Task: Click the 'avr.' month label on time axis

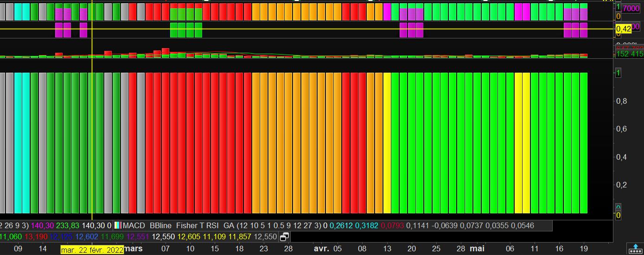Action: (x=321, y=249)
